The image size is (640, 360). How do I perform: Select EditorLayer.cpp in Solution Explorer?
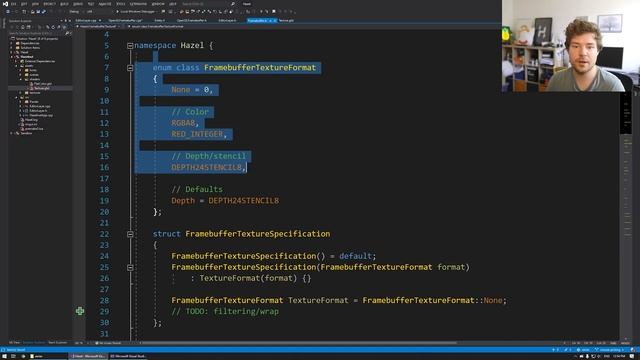coord(40,106)
